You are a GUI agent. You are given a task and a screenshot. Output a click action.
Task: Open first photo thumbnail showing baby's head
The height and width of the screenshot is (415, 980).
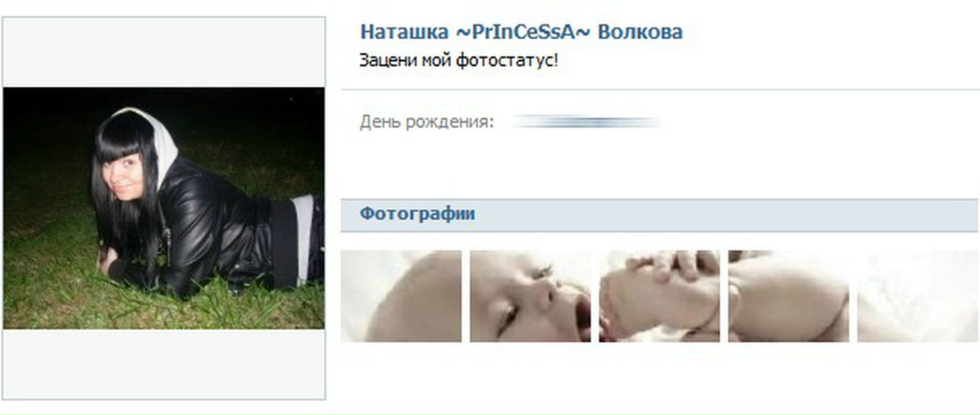(401, 296)
